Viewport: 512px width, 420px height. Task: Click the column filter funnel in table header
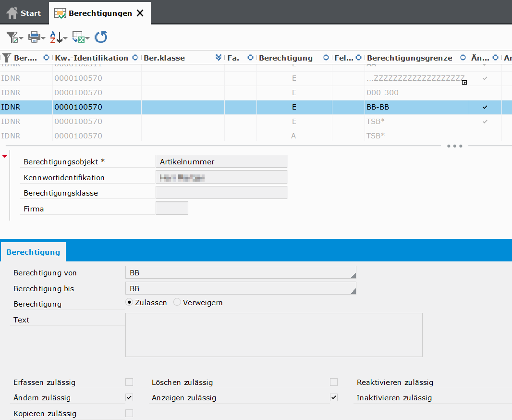(x=7, y=58)
